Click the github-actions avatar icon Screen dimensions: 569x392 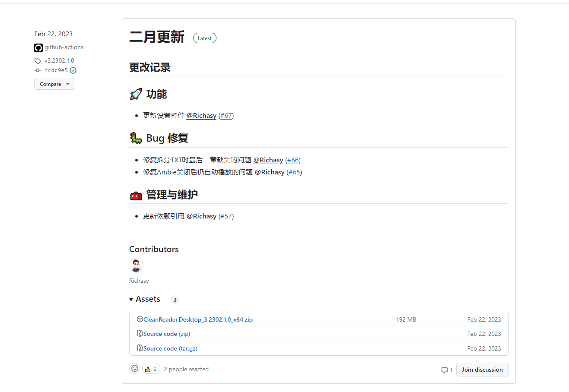coord(38,47)
